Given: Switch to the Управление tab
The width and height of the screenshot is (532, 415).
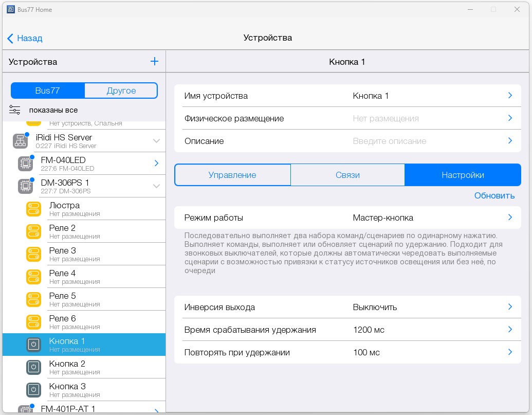Looking at the screenshot, I should click(232, 175).
